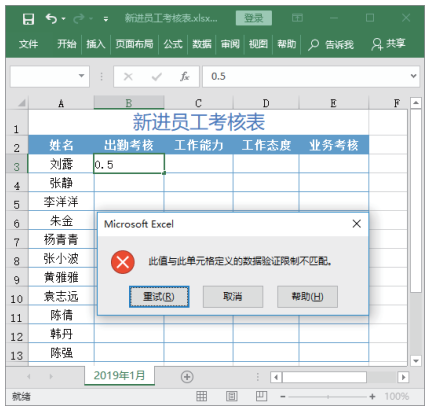Click the Cancel X formula bar icon
Viewport: 430px width, 409px height.
(128, 77)
